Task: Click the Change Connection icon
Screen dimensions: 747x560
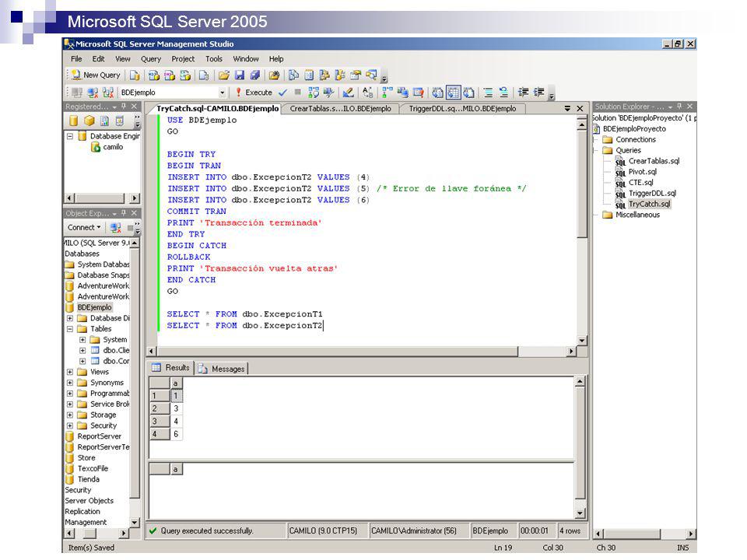Action: [x=108, y=93]
